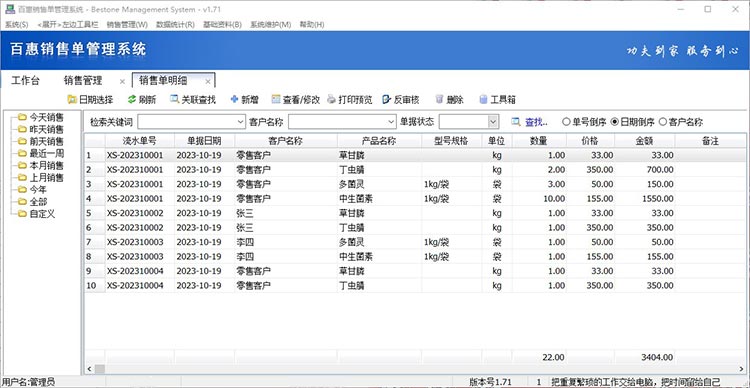Image resolution: width=750 pixels, height=388 pixels.
Task: Open the 客户名称 filter dropdown
Action: point(392,122)
